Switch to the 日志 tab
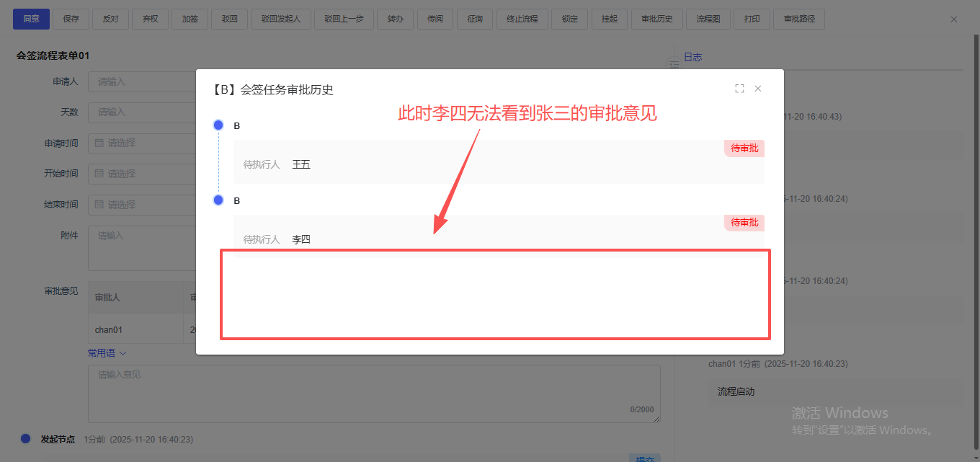Screen dimensions: 980x462 coord(692,57)
